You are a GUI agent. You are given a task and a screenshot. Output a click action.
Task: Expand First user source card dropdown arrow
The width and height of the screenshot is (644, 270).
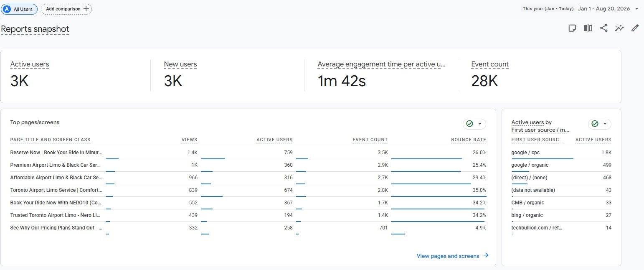(x=605, y=124)
